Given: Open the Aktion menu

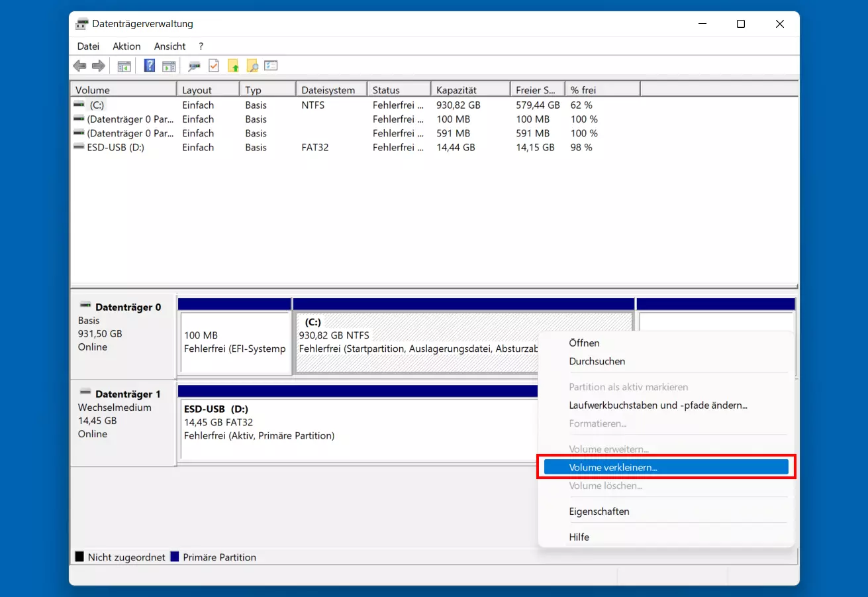Looking at the screenshot, I should [126, 46].
